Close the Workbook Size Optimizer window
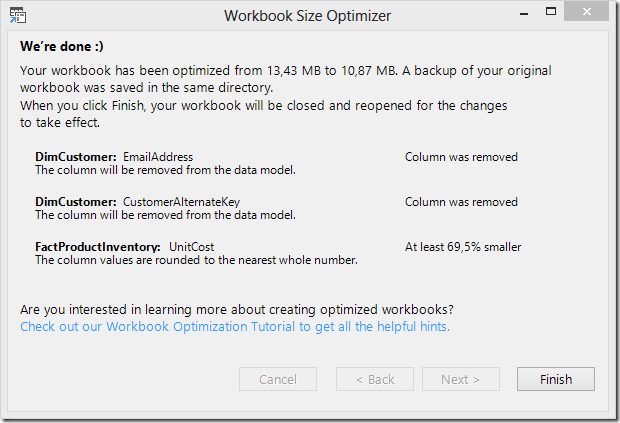 586,11
